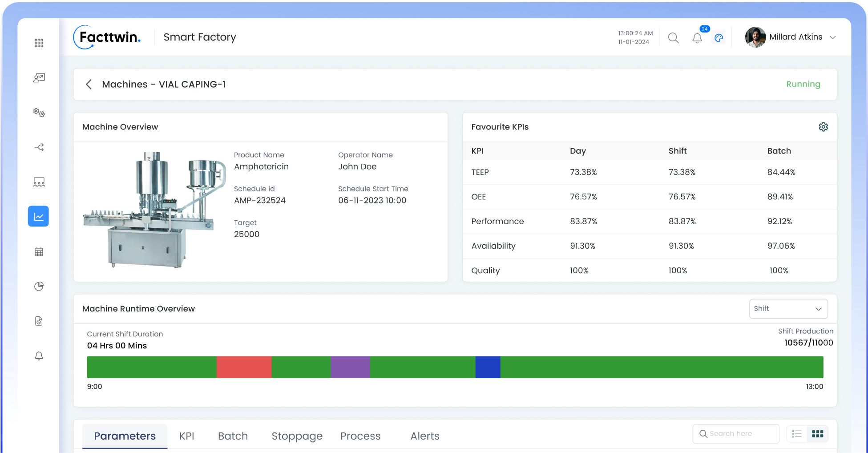Click the report document icon in sidebar
The height and width of the screenshot is (453, 868).
39,321
